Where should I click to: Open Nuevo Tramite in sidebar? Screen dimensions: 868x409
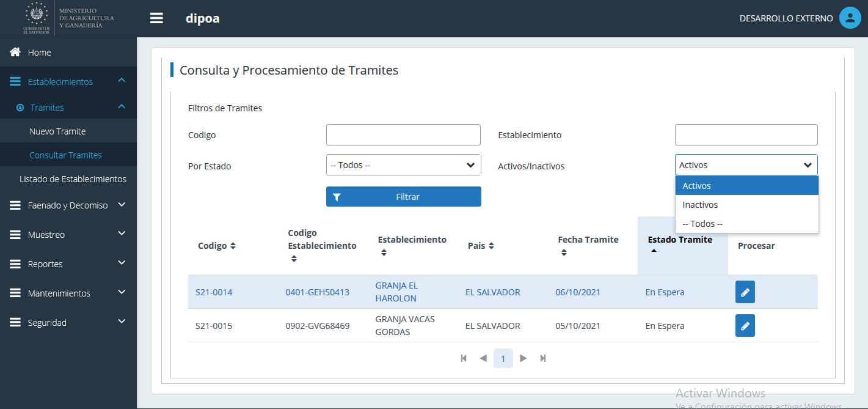57,131
